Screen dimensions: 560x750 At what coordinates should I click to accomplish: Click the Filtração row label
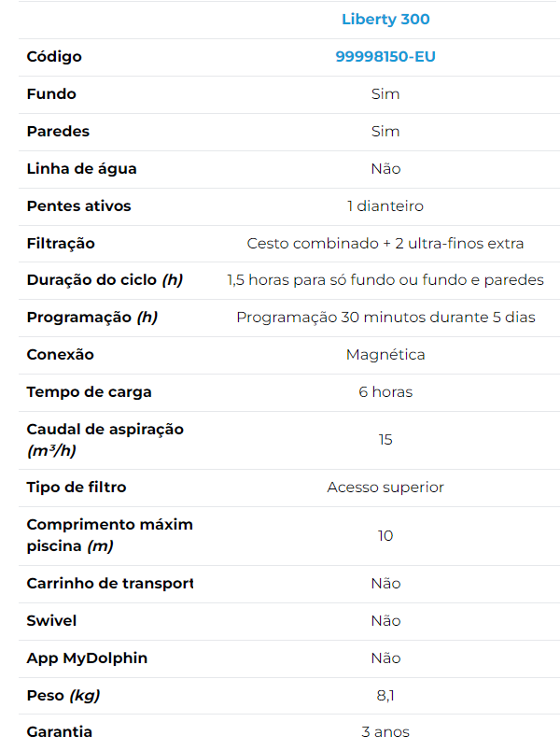click(x=61, y=244)
